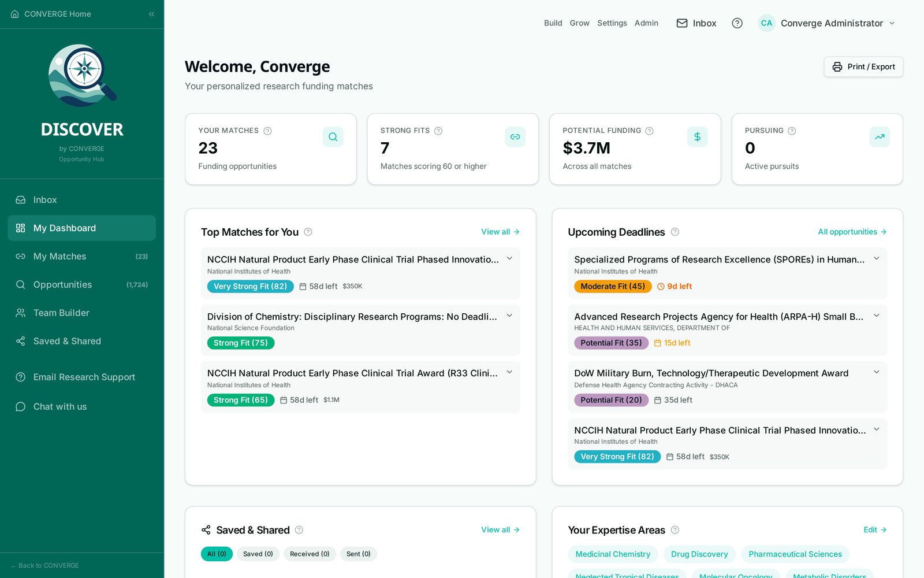Click the My Dashboard grid icon in sidebar
The image size is (924, 578).
click(x=21, y=228)
